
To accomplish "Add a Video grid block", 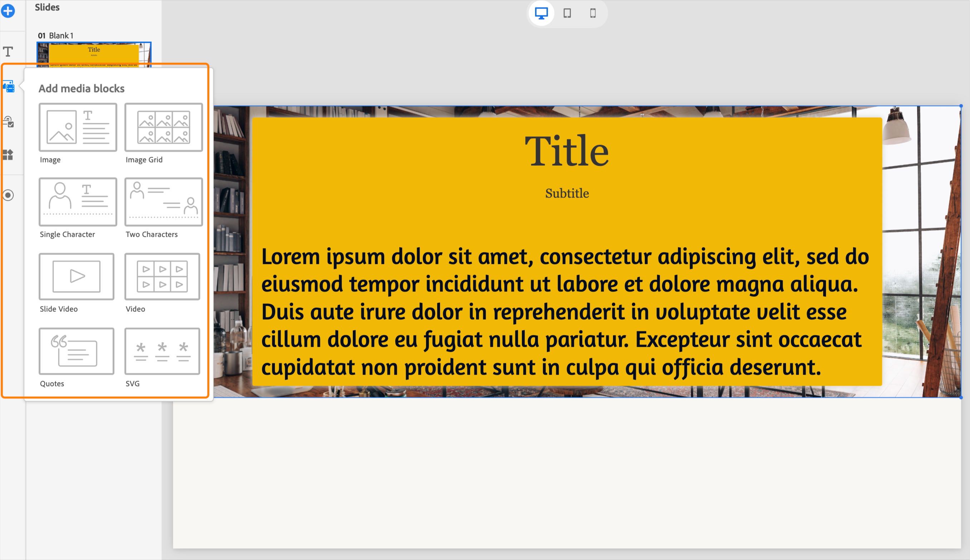I will point(162,276).
